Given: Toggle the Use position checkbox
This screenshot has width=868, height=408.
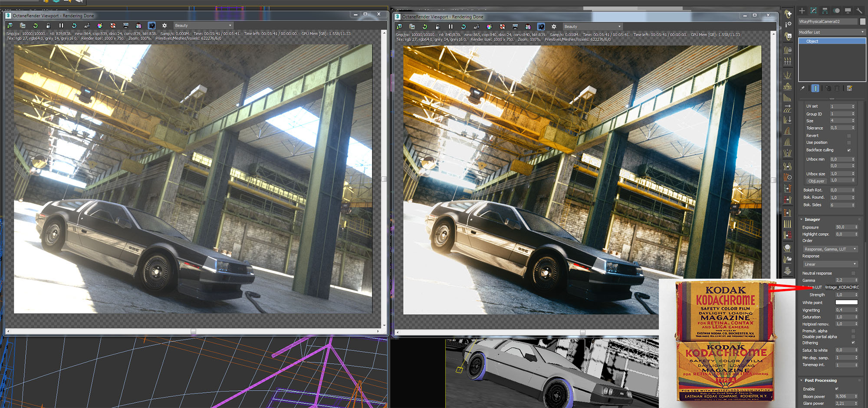Looking at the screenshot, I should pos(849,143).
